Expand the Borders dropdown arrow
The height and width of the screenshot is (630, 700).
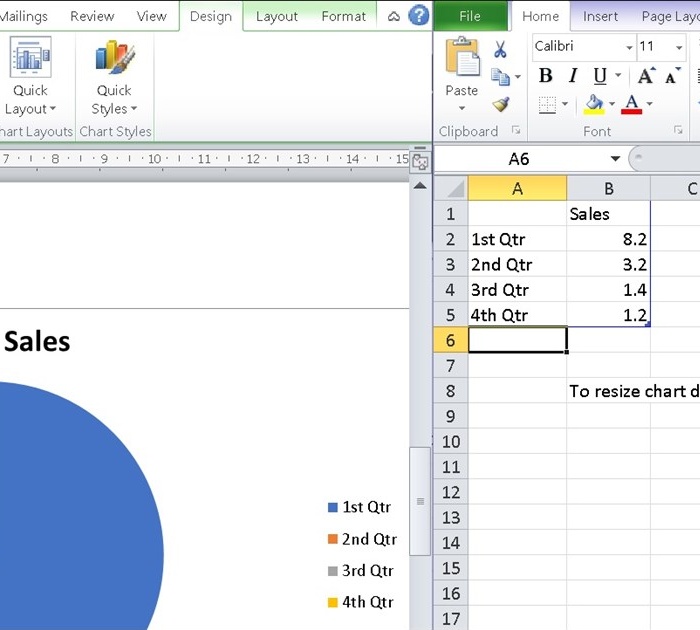pyautogui.click(x=565, y=104)
